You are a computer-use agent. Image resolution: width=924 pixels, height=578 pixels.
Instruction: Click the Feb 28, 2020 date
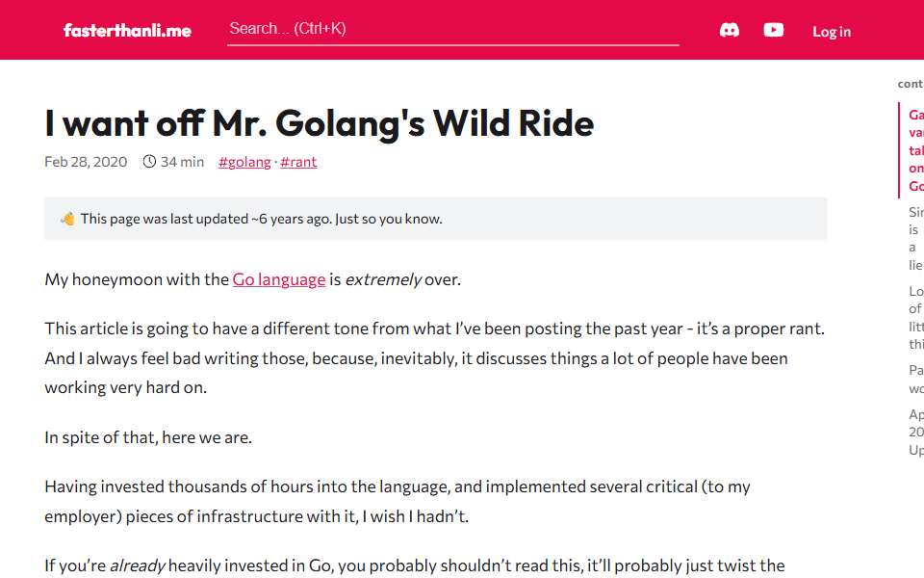tap(86, 162)
